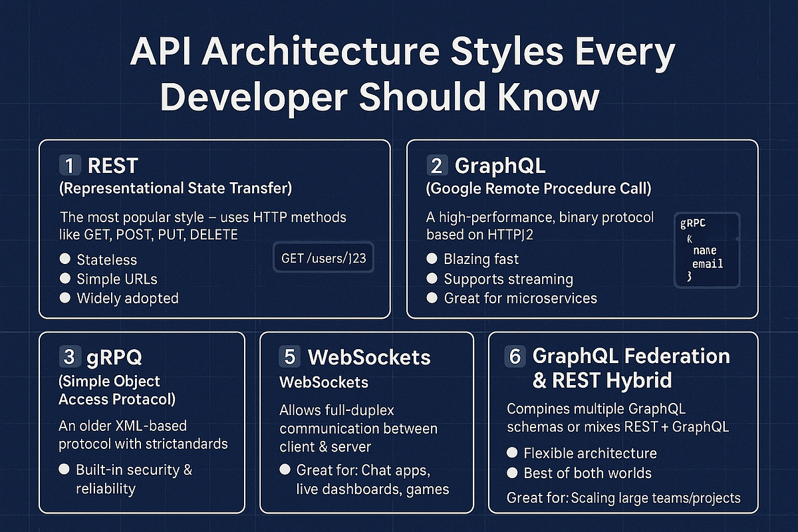
Task: Select the number 3 badge beside gRPQ
Action: tap(70, 357)
